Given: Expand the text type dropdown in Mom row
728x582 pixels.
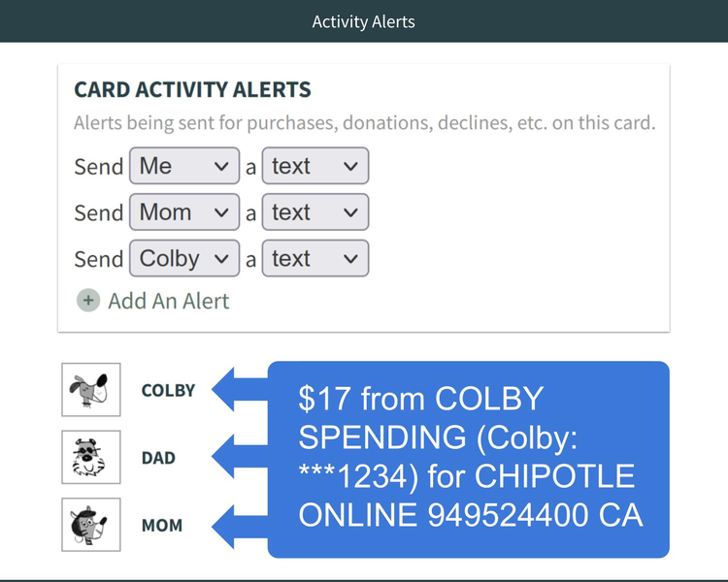Looking at the screenshot, I should coord(315,212).
